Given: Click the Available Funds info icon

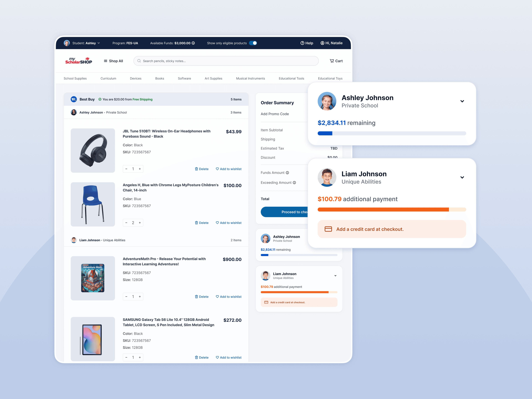Looking at the screenshot, I should [193, 43].
